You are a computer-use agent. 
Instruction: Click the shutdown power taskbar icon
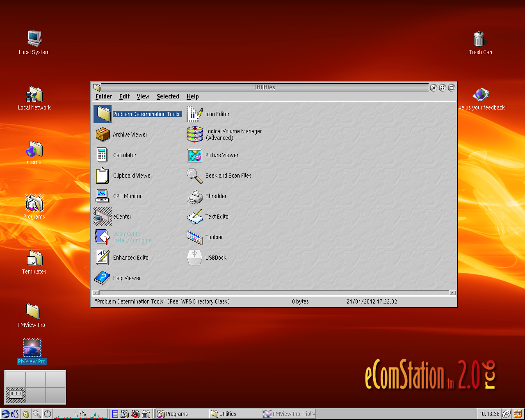coord(48,414)
